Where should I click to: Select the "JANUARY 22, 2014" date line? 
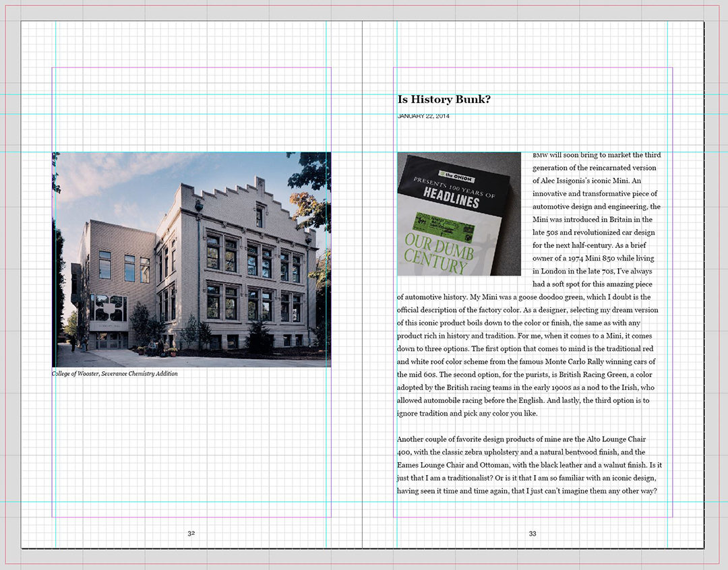[x=423, y=117]
